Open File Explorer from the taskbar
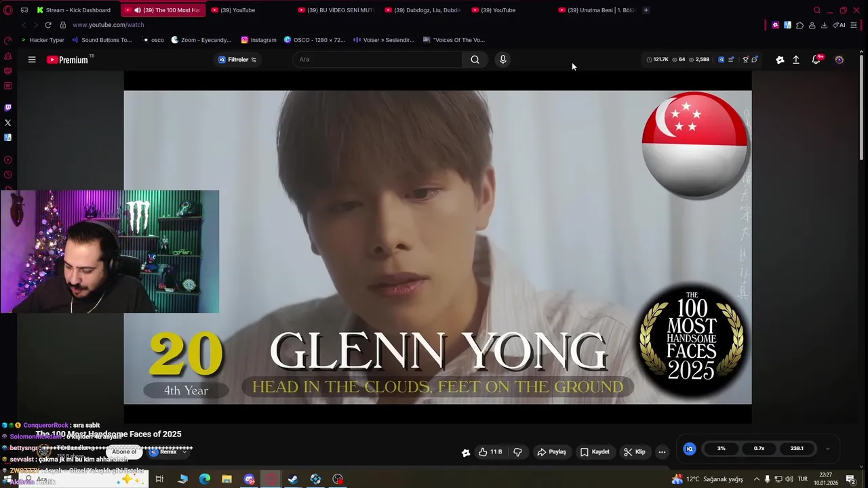 226,479
